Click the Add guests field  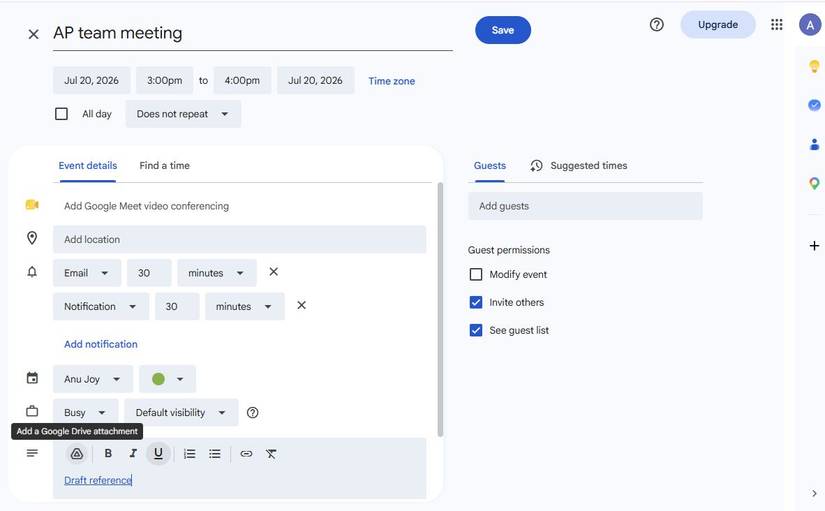point(585,206)
